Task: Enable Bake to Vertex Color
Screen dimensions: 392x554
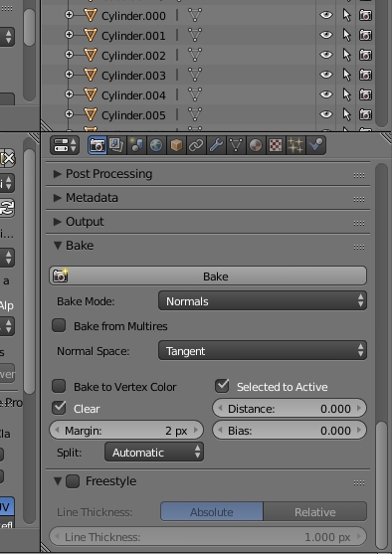Action: [59, 386]
